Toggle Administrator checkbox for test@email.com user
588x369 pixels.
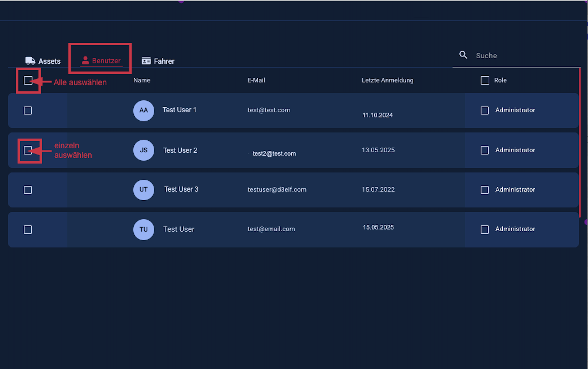click(x=485, y=230)
